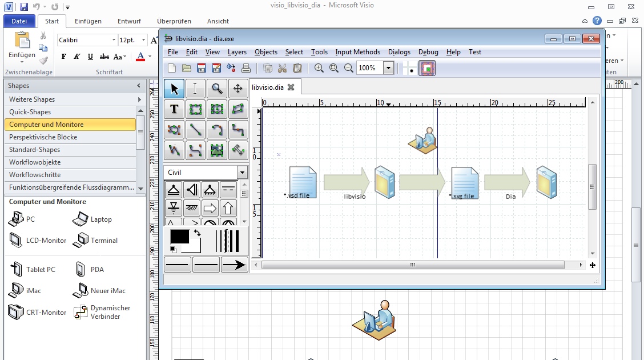Click the Open file icon in Dia toolbar
644x360 pixels.
pyautogui.click(x=187, y=68)
